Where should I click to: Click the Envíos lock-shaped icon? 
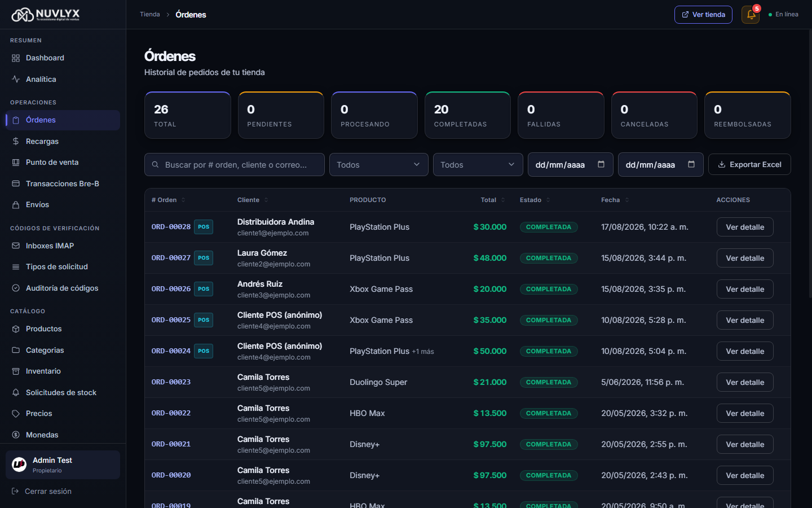16,205
